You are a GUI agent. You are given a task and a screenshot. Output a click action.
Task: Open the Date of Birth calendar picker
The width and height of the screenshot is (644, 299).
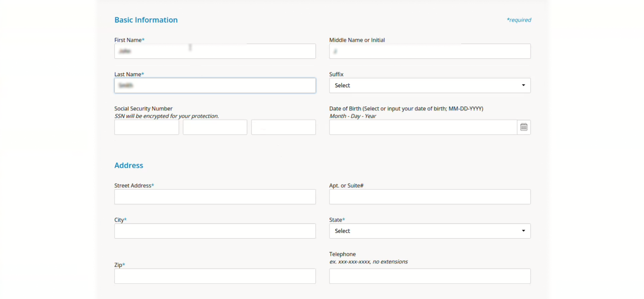point(524,127)
